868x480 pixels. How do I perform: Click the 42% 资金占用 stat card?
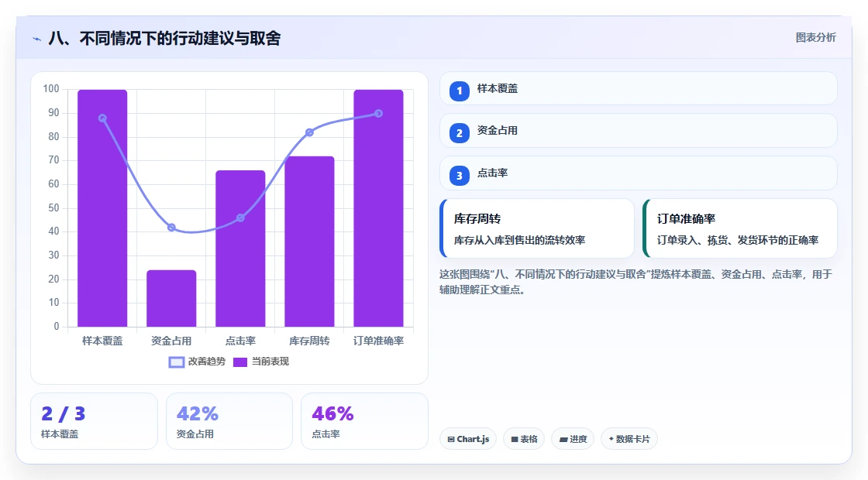coord(229,421)
